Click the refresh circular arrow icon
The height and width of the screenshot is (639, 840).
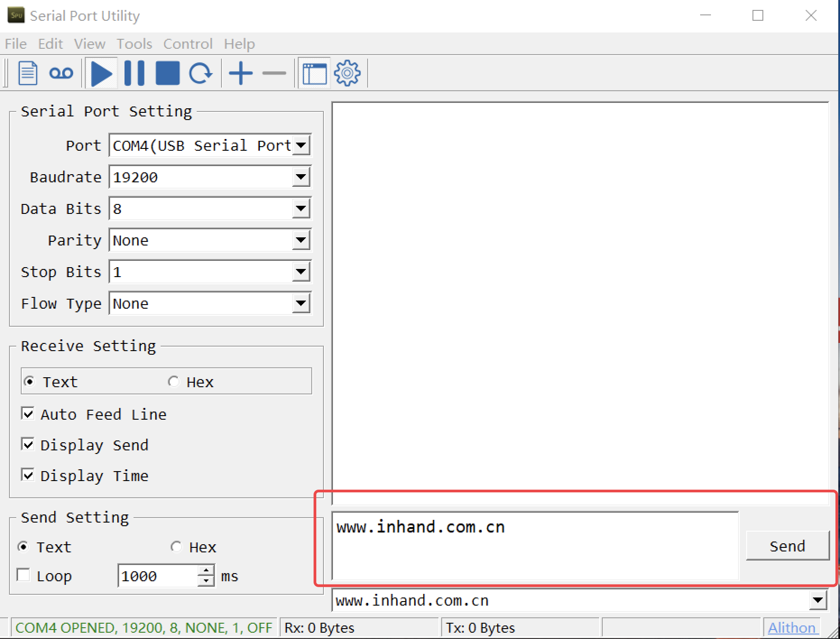pos(200,73)
